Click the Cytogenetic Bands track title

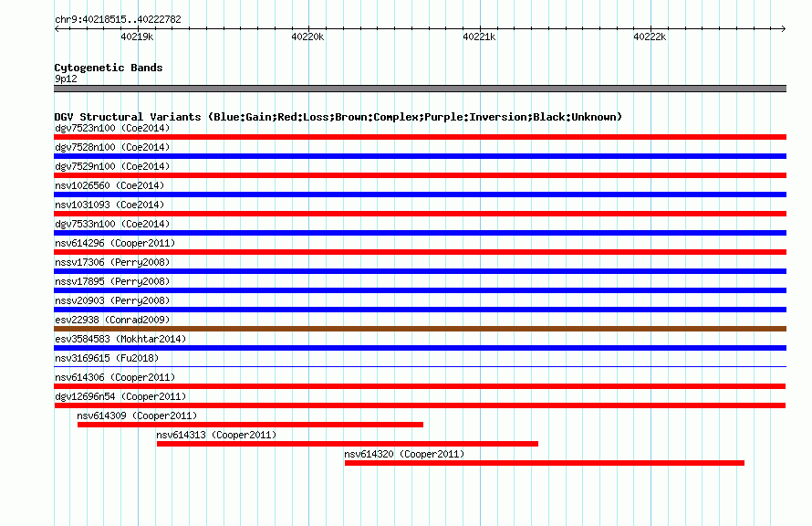109,68
